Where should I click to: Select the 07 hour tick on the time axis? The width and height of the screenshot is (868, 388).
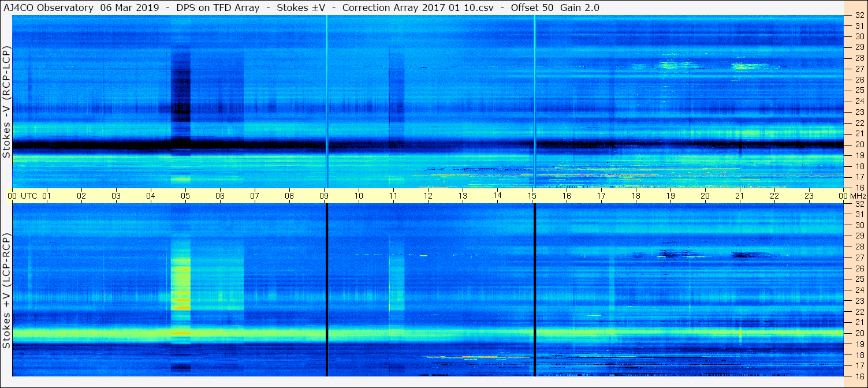click(x=255, y=196)
